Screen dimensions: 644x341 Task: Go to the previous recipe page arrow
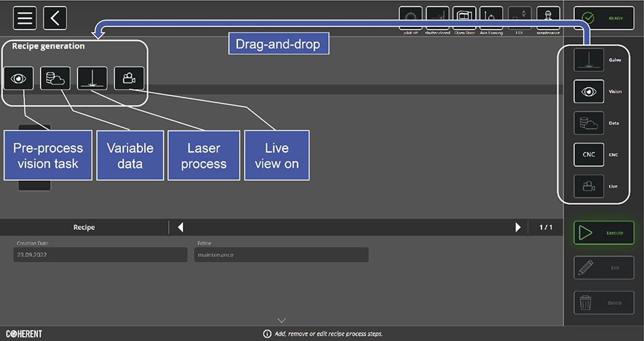(x=180, y=228)
